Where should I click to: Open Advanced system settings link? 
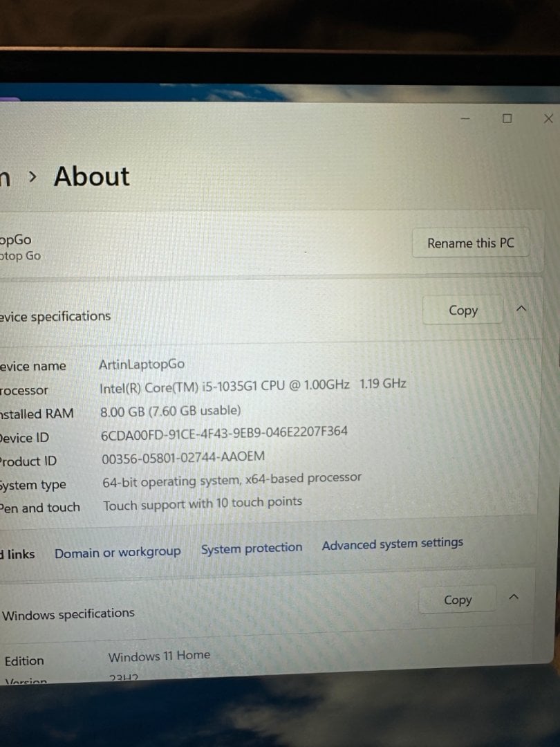click(393, 544)
